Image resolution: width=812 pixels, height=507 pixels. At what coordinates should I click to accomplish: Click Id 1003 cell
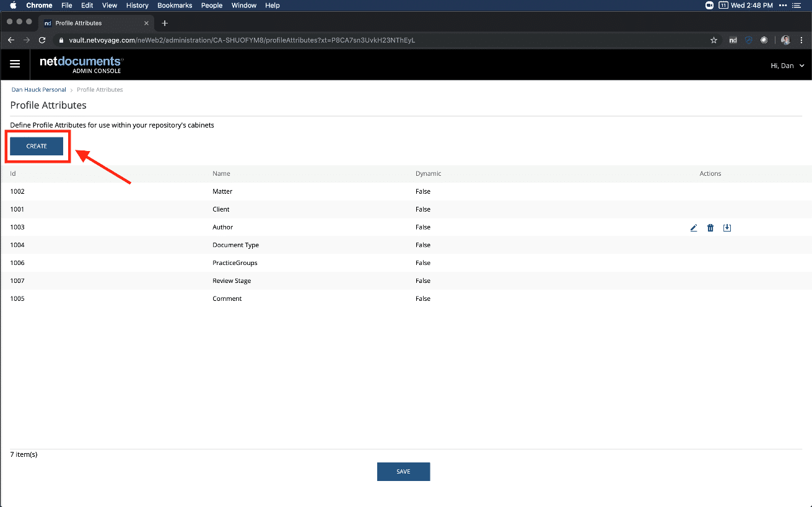point(17,228)
